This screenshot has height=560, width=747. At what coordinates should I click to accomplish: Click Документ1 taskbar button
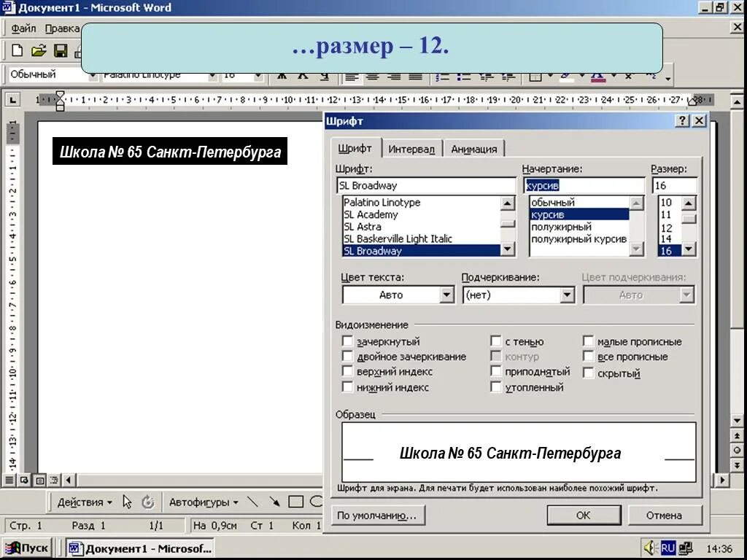pyautogui.click(x=140, y=548)
